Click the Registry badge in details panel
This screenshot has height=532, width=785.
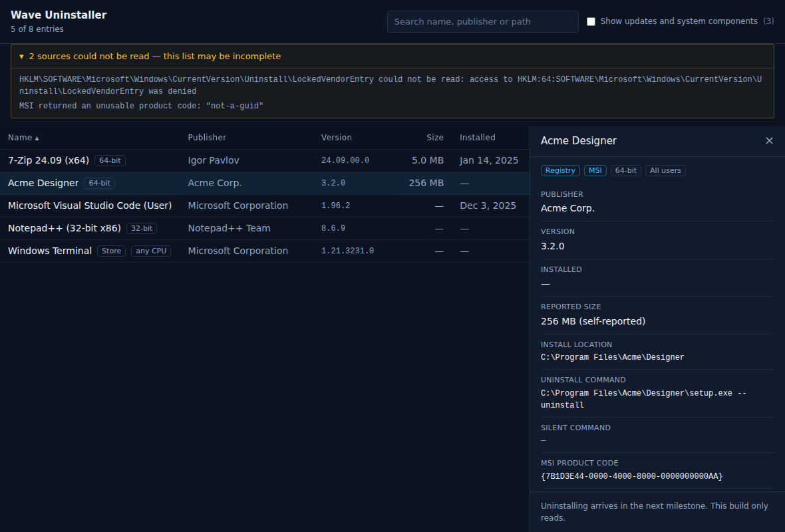pos(559,171)
